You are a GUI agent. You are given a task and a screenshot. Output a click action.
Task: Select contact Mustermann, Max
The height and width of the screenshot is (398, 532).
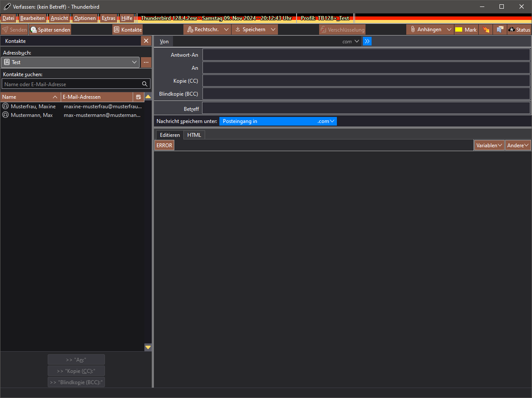pyautogui.click(x=31, y=115)
